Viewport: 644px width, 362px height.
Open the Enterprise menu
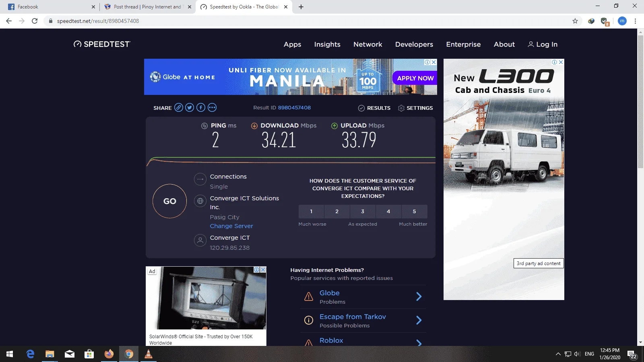463,45
